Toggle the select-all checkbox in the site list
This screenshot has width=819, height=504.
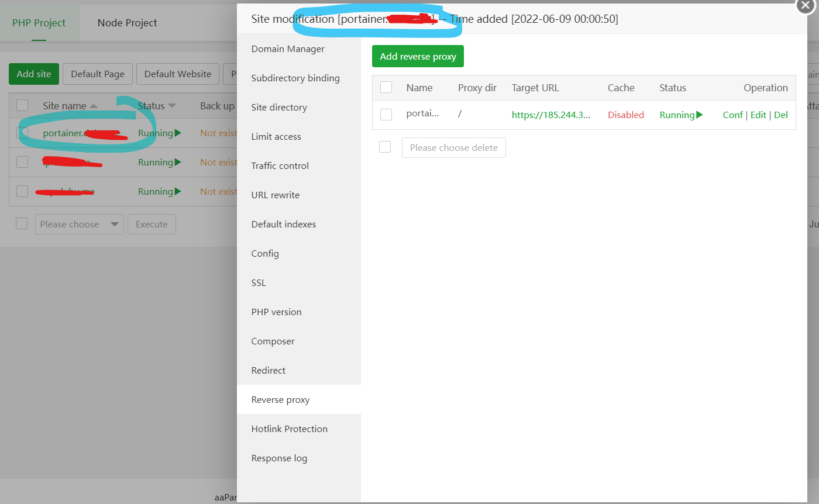click(x=22, y=105)
